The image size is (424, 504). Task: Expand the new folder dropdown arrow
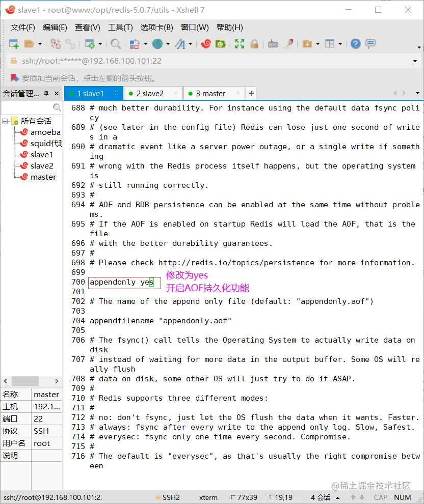click(318, 44)
